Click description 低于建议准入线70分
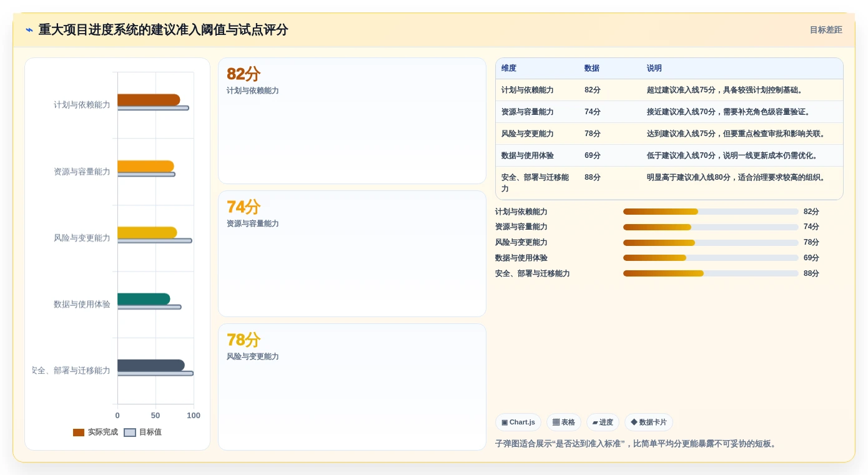 [x=732, y=155]
